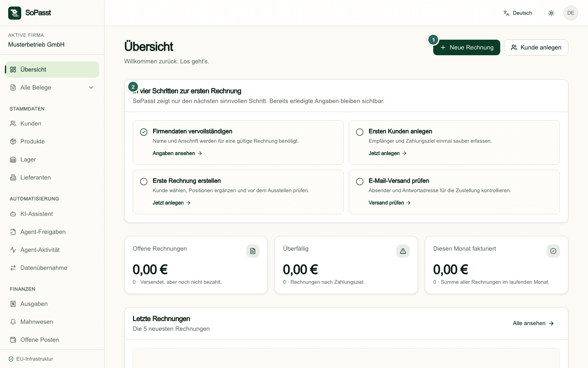Open the Deutsch language selector
The image size is (588, 368).
(518, 13)
